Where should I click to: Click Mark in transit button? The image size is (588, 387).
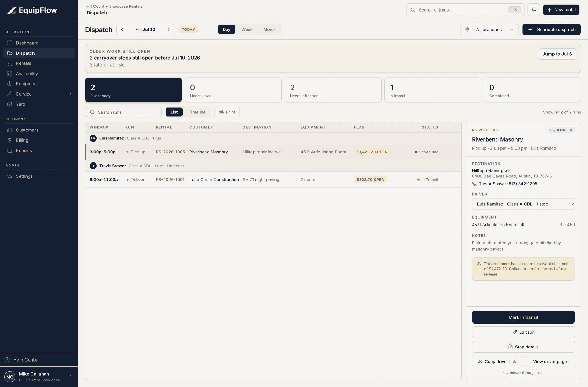click(523, 317)
